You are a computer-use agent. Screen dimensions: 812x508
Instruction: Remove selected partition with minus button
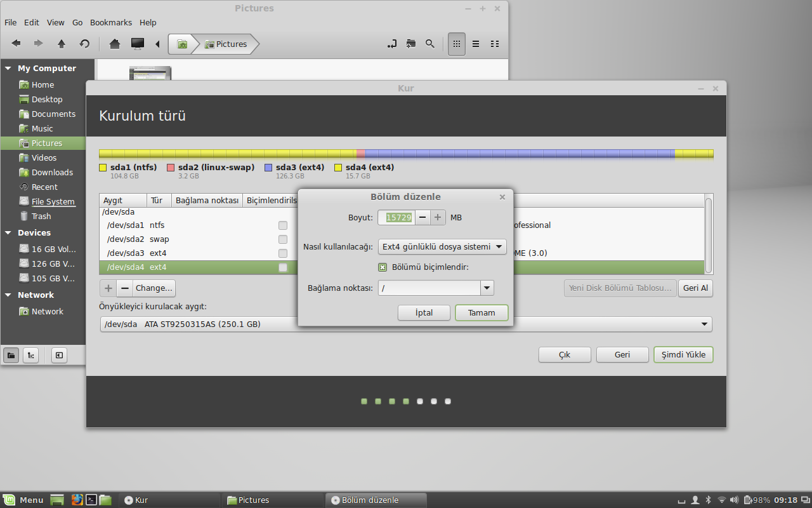125,288
